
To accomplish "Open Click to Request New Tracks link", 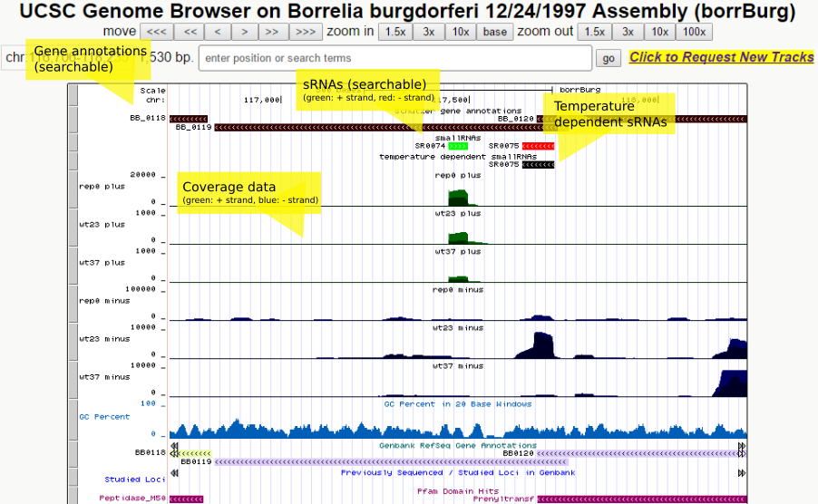I will (721, 57).
